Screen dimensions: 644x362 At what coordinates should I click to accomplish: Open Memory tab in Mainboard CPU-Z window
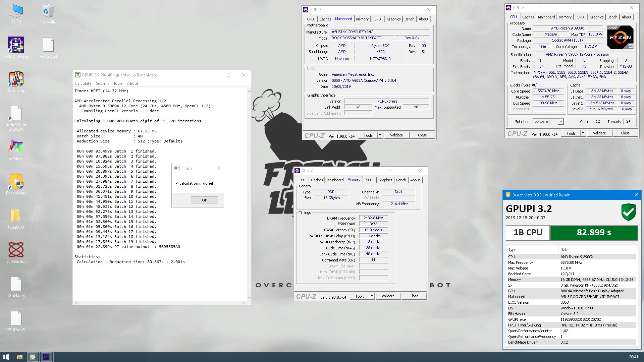[362, 19]
